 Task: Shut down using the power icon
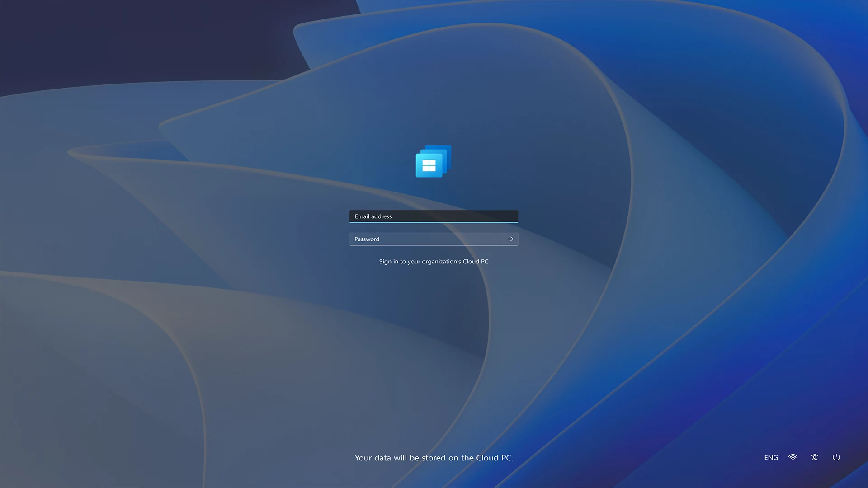click(836, 457)
